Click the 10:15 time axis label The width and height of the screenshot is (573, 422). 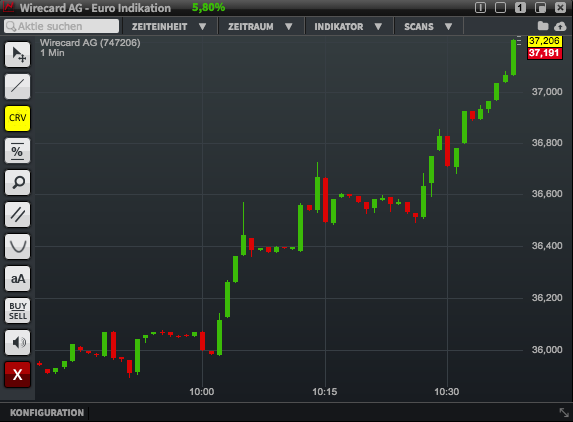tap(325, 392)
